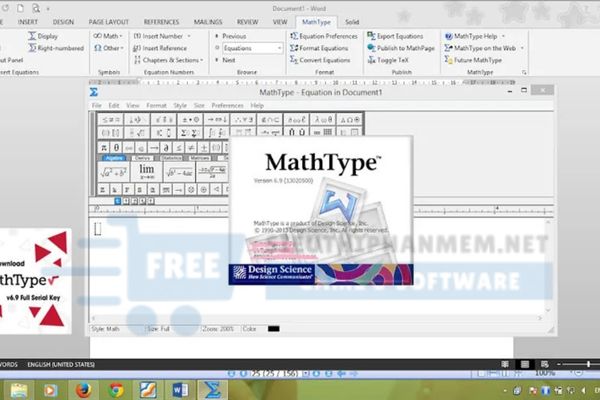Insert partial derivative symbol ∂
The image size is (600, 400).
point(166,147)
